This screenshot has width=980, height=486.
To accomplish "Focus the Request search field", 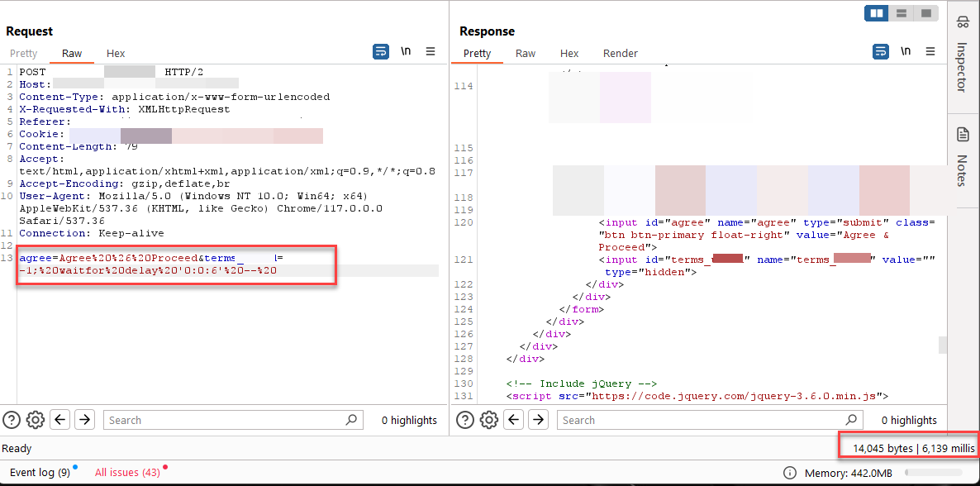I will (x=233, y=420).
